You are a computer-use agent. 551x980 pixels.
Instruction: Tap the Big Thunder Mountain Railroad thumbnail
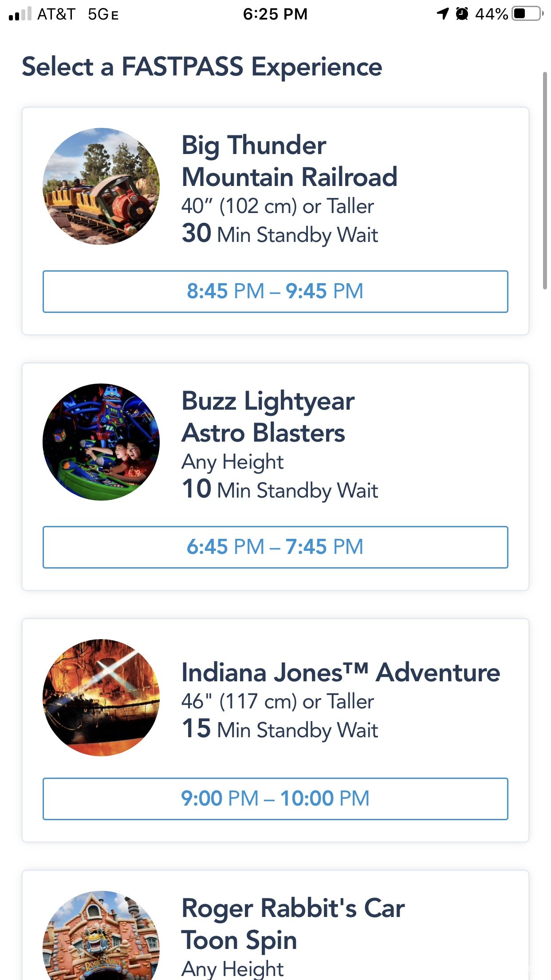point(101,186)
